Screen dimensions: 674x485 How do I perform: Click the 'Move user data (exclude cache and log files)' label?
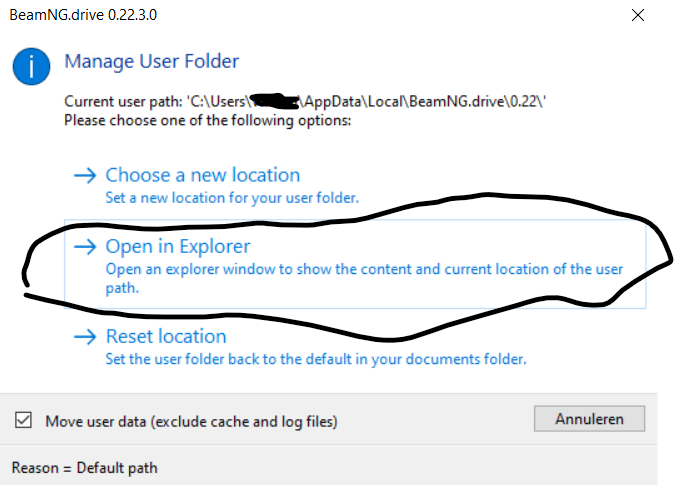(191, 421)
